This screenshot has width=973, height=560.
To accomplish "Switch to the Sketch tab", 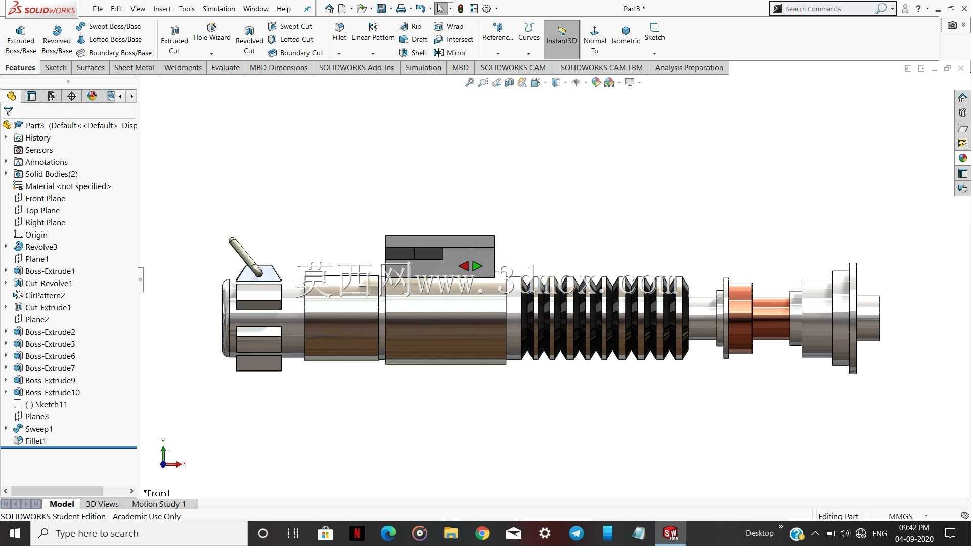I will [x=56, y=68].
